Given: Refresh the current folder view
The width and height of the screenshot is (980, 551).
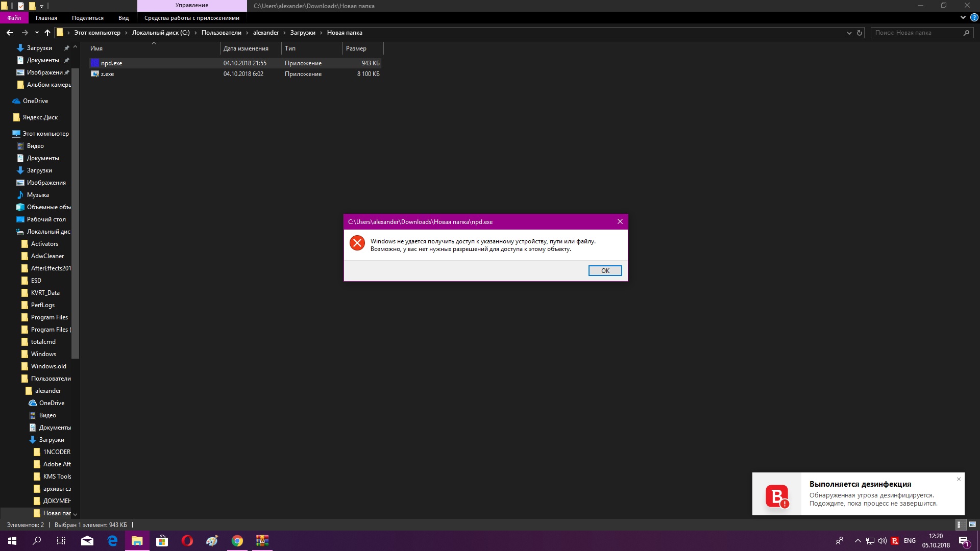Looking at the screenshot, I should coord(860,33).
